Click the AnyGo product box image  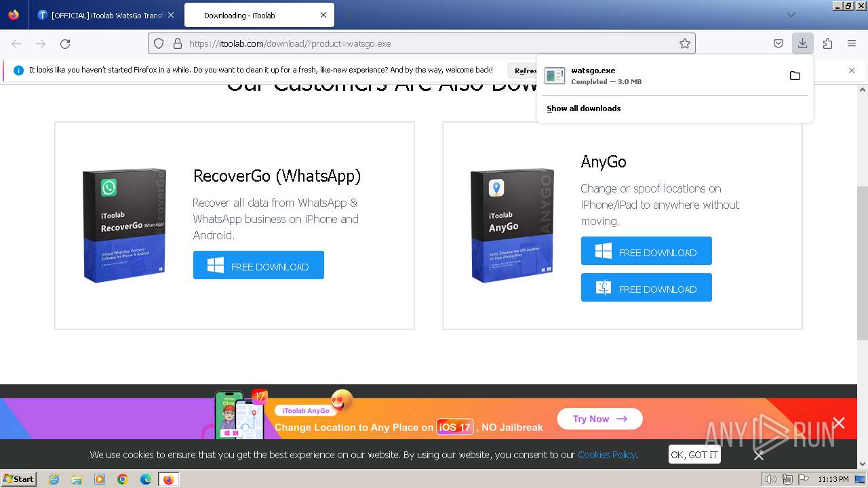[513, 226]
